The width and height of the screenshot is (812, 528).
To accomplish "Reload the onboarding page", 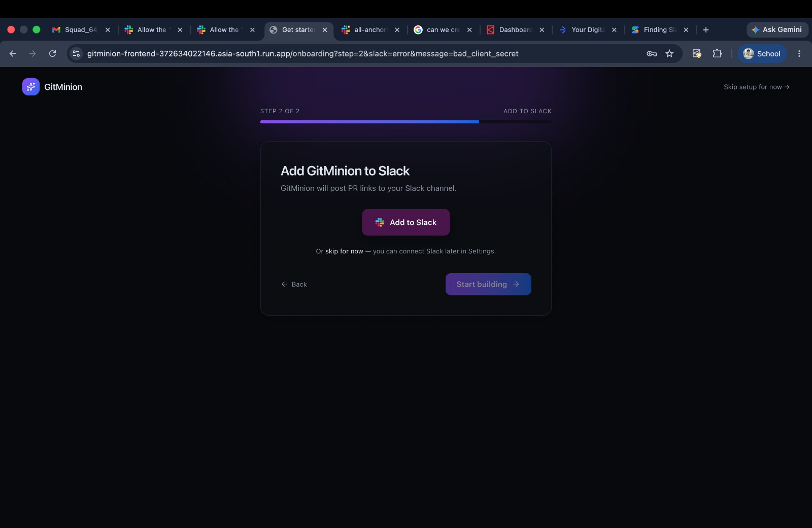I will tap(52, 53).
